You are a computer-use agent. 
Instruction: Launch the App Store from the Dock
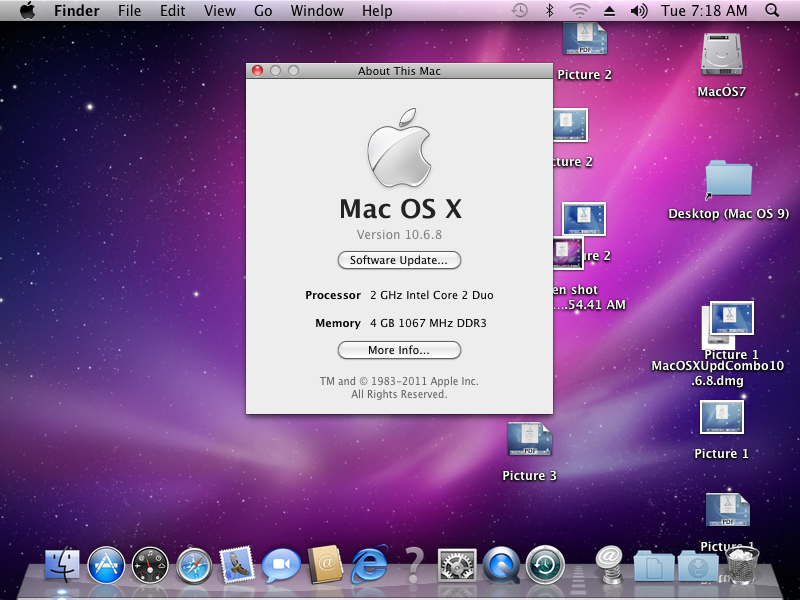click(x=106, y=565)
